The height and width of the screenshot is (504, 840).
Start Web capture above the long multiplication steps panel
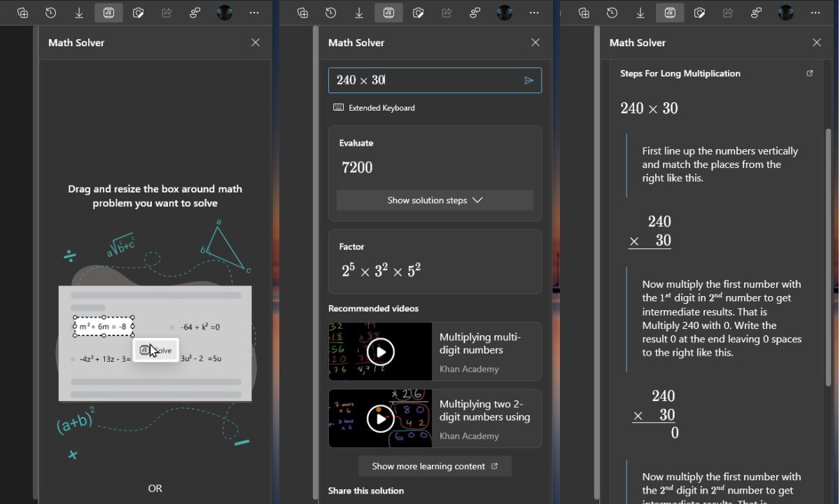click(x=699, y=13)
